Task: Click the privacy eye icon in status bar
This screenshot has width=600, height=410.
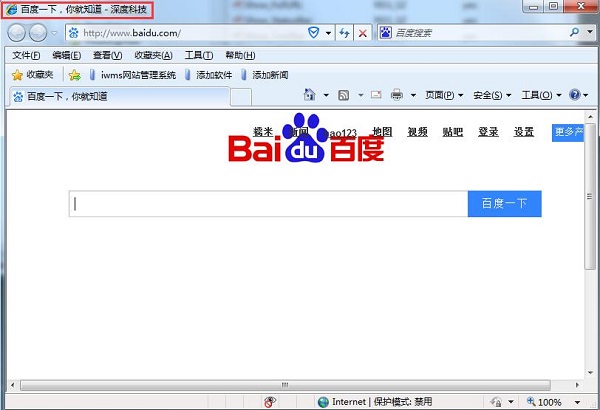Action: coord(270,402)
